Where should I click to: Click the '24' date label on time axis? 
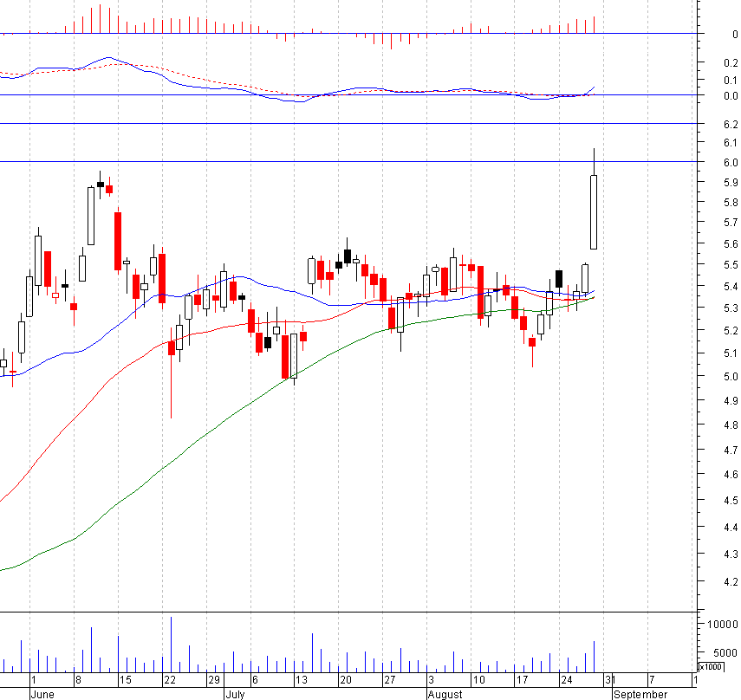[566, 680]
